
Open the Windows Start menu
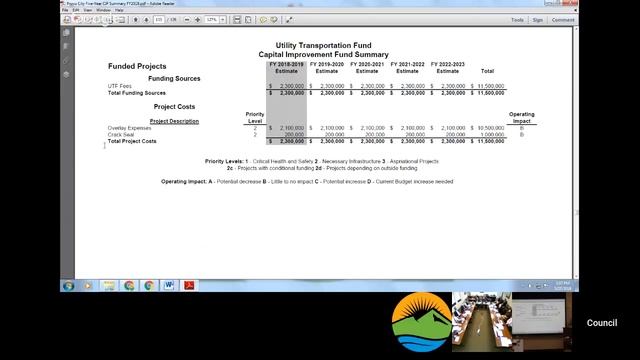click(x=68, y=286)
